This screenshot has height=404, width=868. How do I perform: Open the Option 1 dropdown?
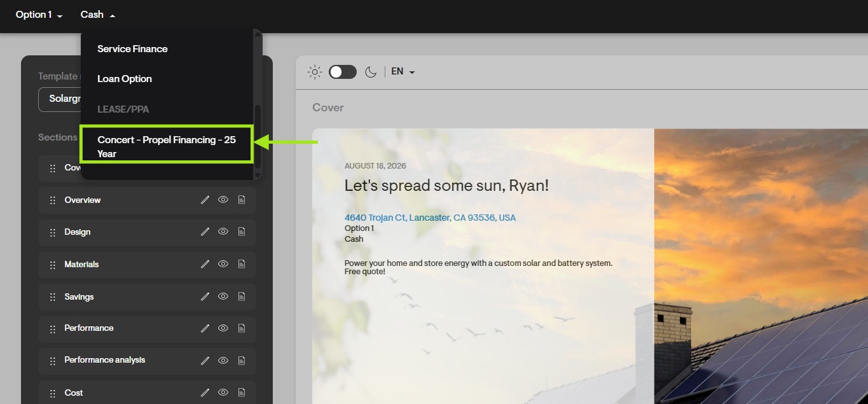tap(39, 15)
